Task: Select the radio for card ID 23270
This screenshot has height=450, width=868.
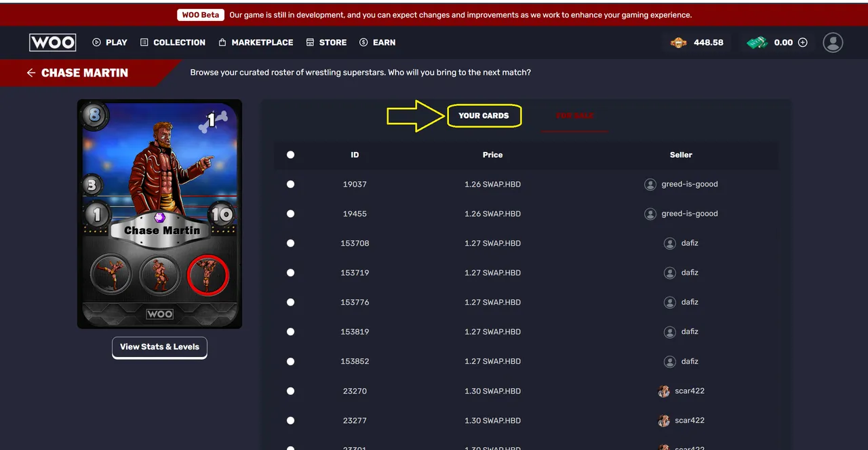Action: click(x=290, y=391)
